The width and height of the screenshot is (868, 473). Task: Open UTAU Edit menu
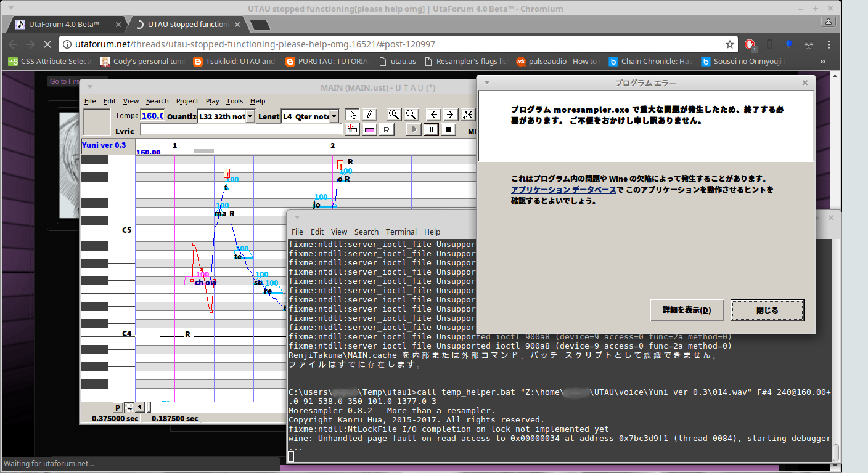(110, 101)
